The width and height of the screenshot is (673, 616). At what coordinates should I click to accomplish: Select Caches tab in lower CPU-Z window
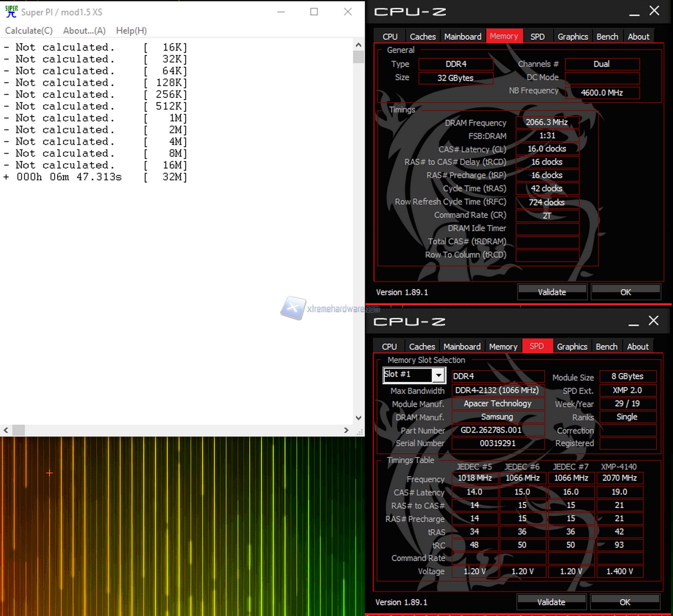[422, 346]
